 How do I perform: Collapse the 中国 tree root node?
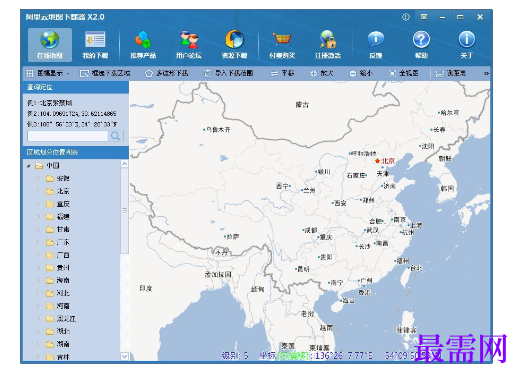pyautogui.click(x=29, y=166)
